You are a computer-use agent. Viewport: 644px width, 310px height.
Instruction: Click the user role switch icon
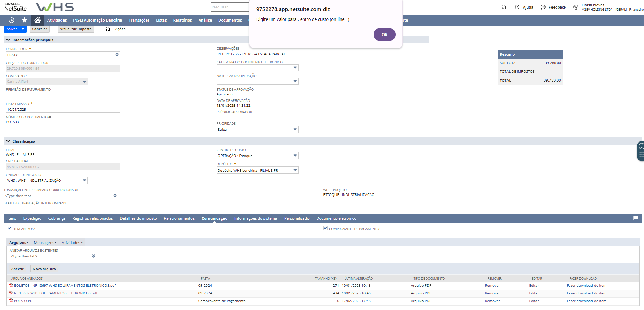click(x=576, y=7)
